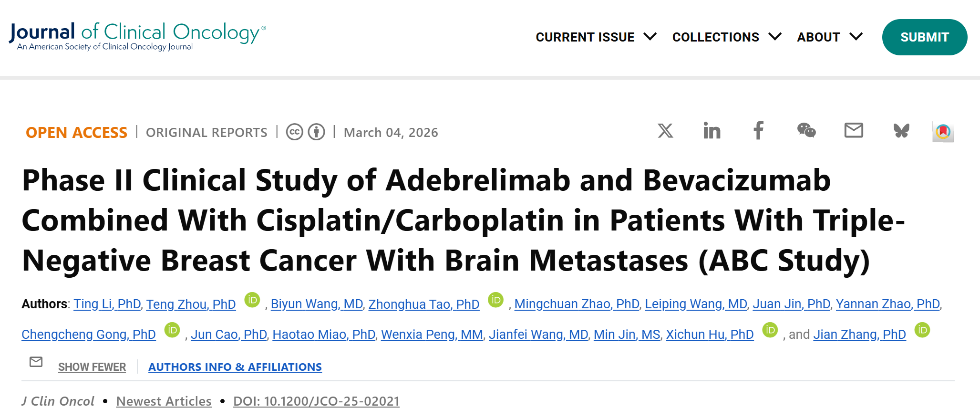Open author Ting Li, PhD profile
The height and width of the screenshot is (419, 980).
click(x=107, y=304)
